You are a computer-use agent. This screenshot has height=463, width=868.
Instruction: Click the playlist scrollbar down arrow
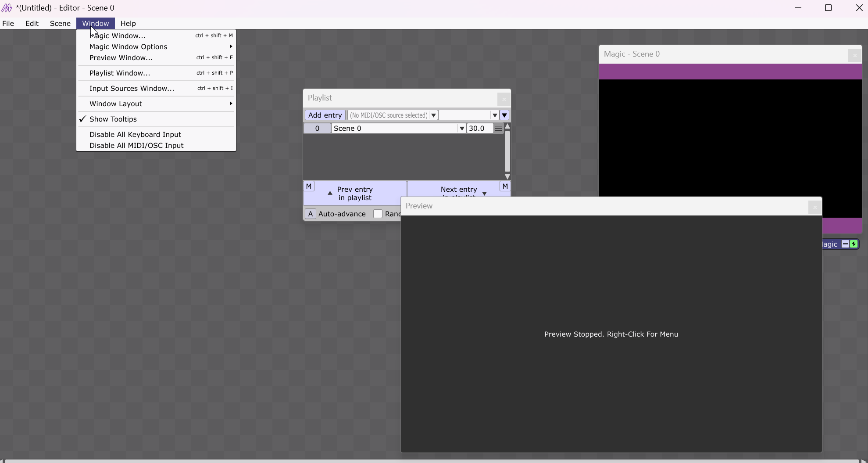click(x=507, y=176)
